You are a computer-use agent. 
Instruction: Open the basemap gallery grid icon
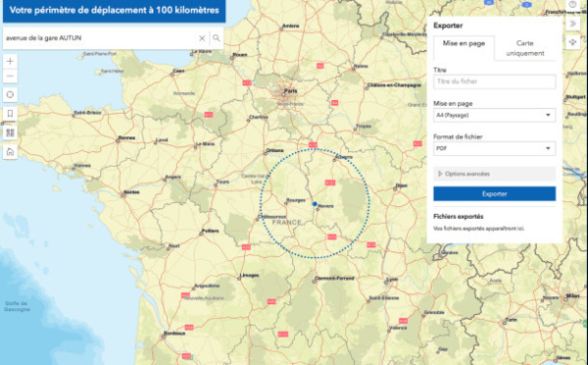point(10,132)
